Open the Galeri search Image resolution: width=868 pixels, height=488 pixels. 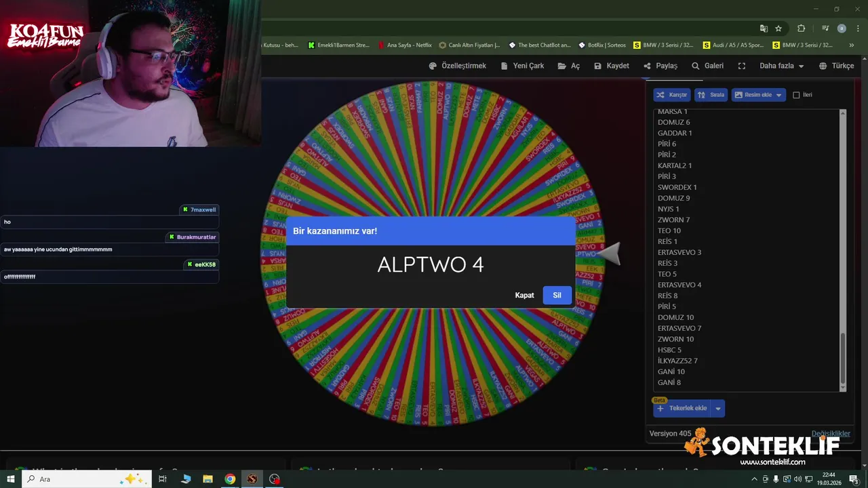tap(707, 66)
